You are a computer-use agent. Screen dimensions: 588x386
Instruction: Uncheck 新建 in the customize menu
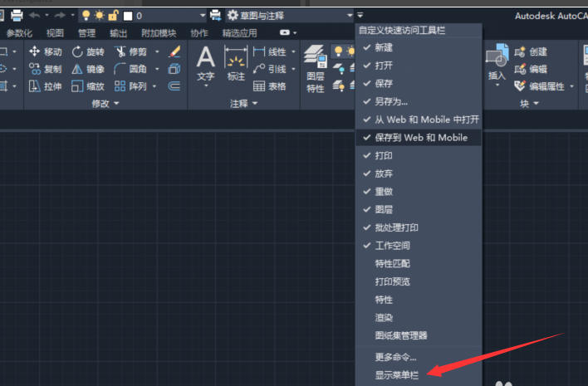[x=418, y=47]
